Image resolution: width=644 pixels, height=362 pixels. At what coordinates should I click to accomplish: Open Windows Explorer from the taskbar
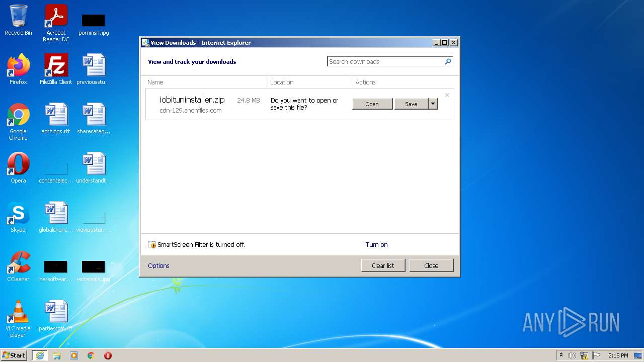pyautogui.click(x=57, y=355)
